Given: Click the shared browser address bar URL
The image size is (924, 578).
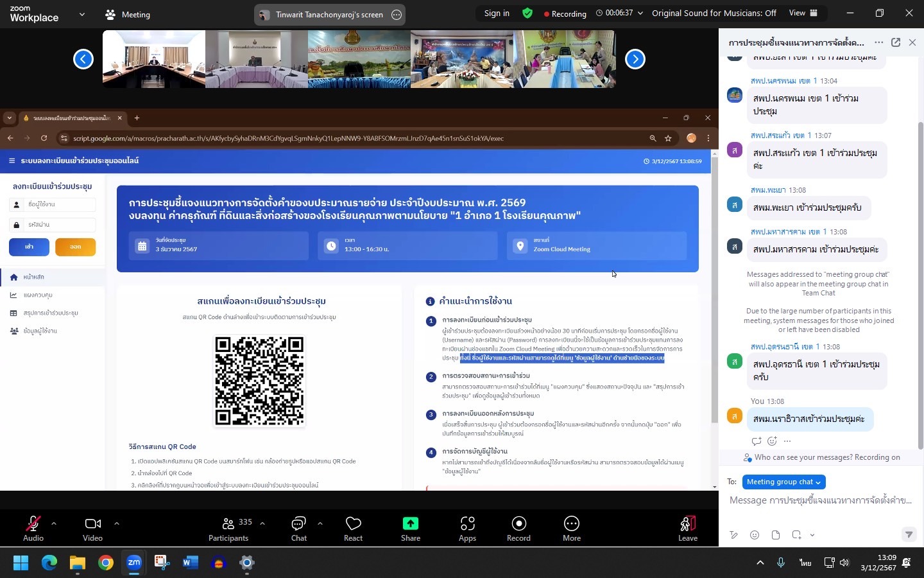Looking at the screenshot, I should (x=288, y=138).
